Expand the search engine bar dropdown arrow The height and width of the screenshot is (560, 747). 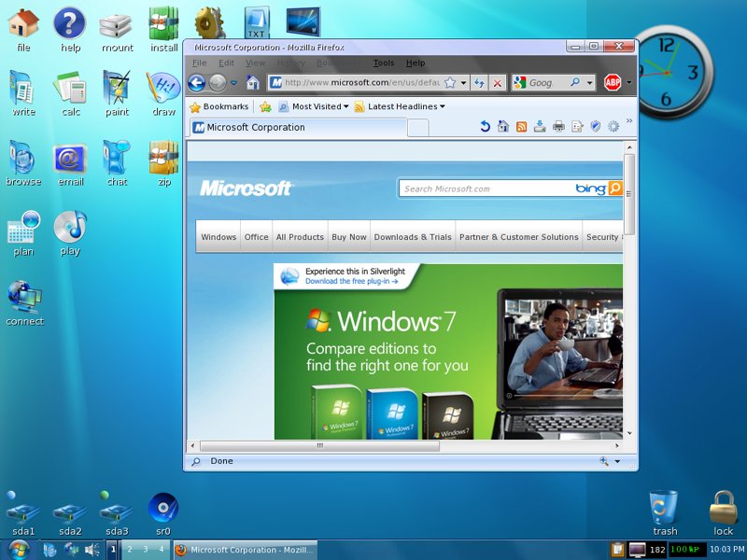[x=590, y=83]
